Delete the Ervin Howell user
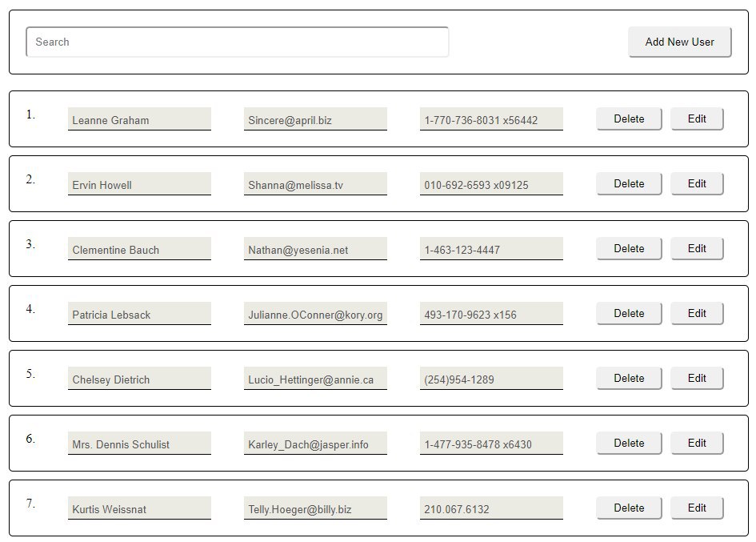Screen dimensions: 756x542 point(629,184)
